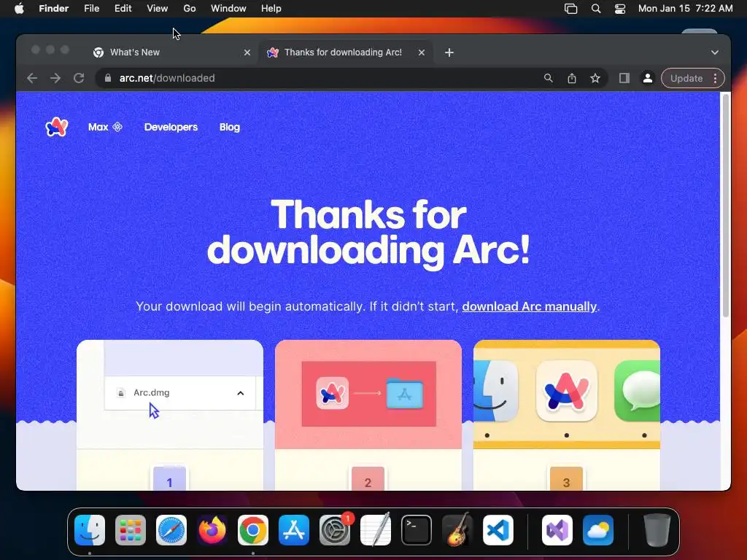Go back using browser back arrow
747x560 pixels.
point(32,78)
